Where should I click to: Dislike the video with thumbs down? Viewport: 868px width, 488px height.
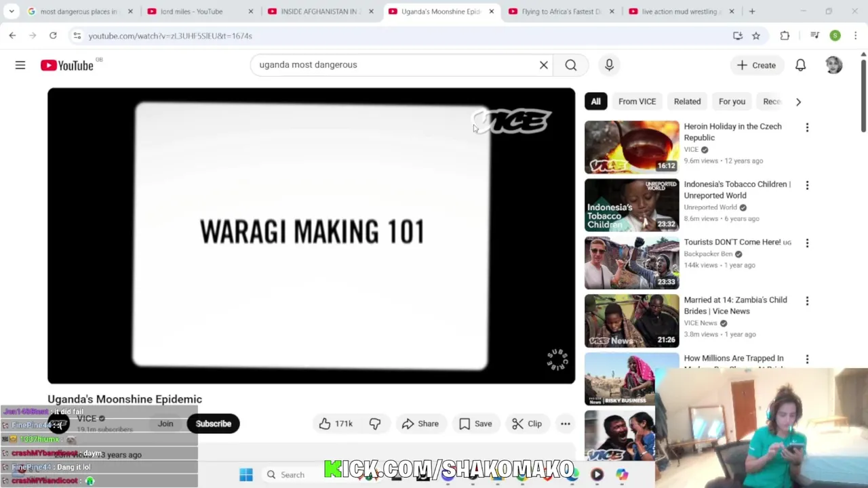(x=375, y=424)
